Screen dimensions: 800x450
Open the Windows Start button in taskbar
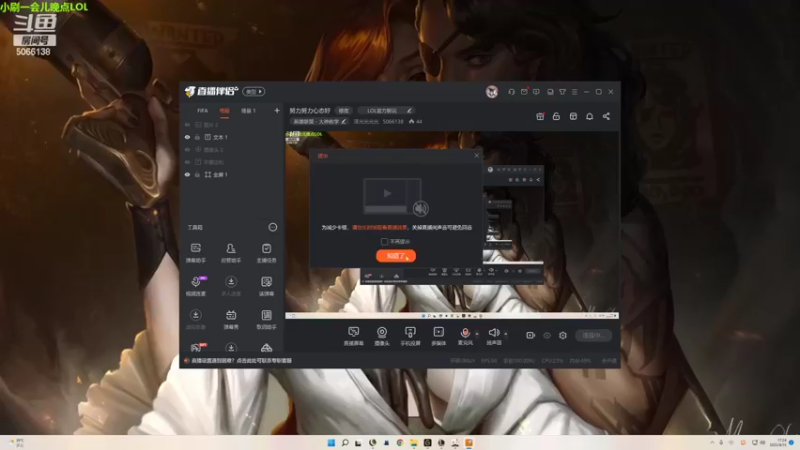pyautogui.click(x=331, y=442)
